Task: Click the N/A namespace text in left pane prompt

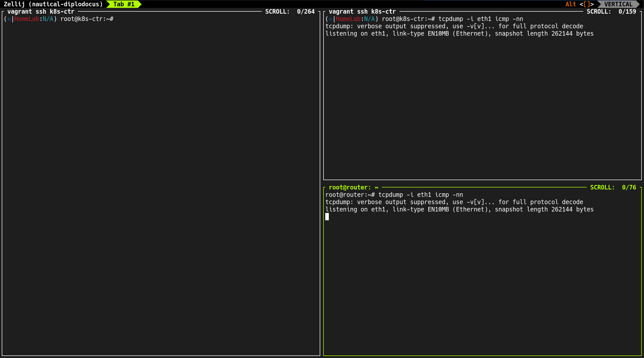Action: (48, 19)
